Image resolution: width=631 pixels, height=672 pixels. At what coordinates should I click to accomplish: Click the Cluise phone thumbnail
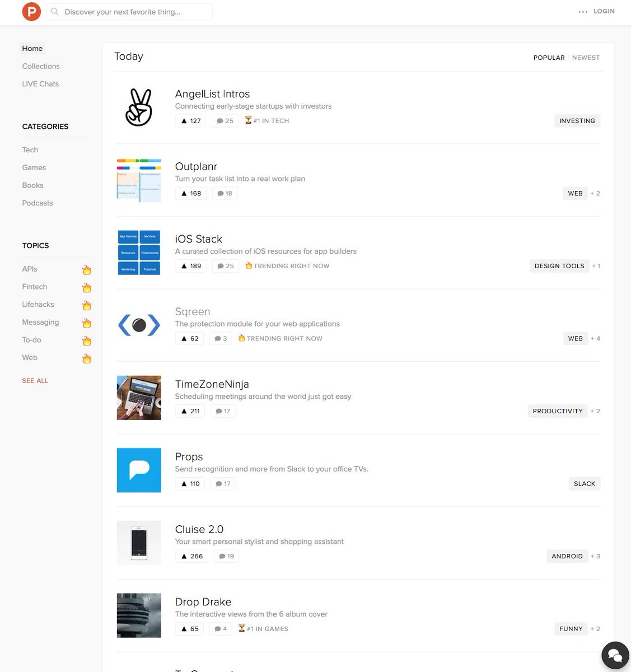139,543
